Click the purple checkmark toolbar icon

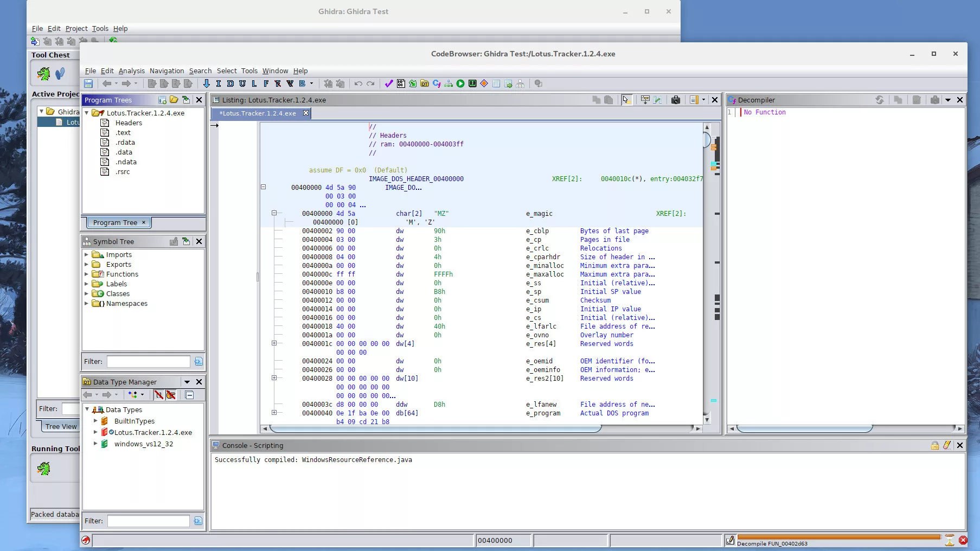coord(388,84)
